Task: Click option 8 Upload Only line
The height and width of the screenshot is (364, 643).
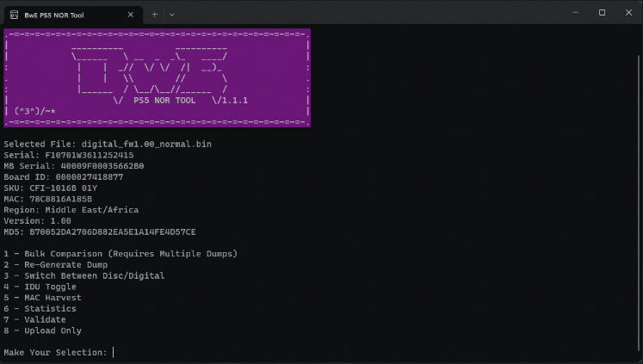Action: coord(43,330)
